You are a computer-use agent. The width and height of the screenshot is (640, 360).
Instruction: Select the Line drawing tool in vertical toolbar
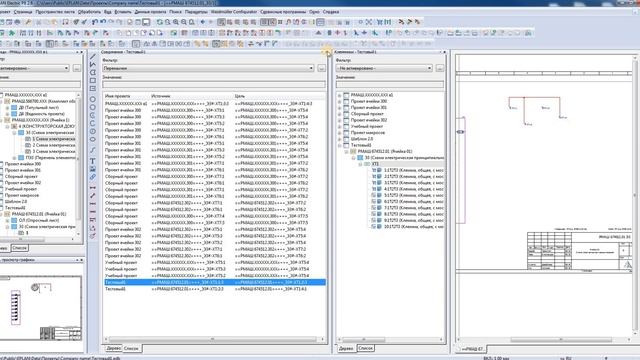pos(93,57)
